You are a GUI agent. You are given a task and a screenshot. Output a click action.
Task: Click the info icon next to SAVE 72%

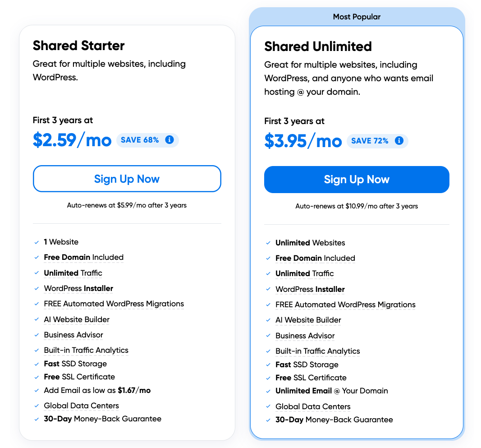tap(399, 141)
